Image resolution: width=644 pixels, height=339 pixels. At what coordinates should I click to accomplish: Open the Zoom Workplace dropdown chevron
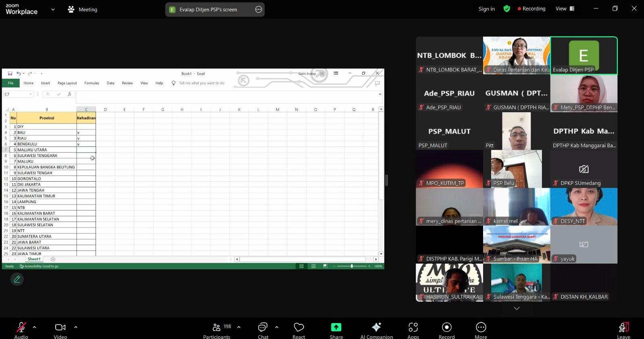(53, 9)
